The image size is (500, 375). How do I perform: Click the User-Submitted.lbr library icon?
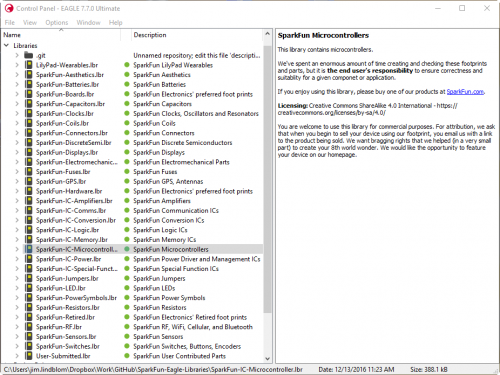pyautogui.click(x=29, y=356)
